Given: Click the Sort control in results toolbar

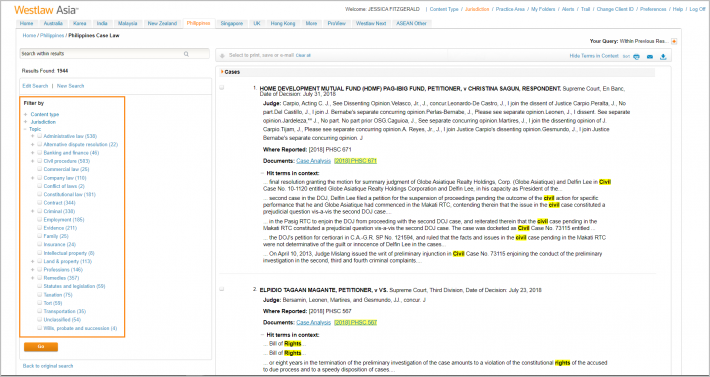Looking at the screenshot, I should pyautogui.click(x=626, y=57).
